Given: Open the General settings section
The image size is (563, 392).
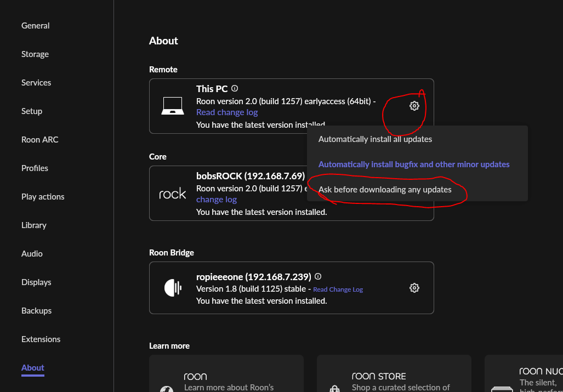Looking at the screenshot, I should pyautogui.click(x=35, y=25).
